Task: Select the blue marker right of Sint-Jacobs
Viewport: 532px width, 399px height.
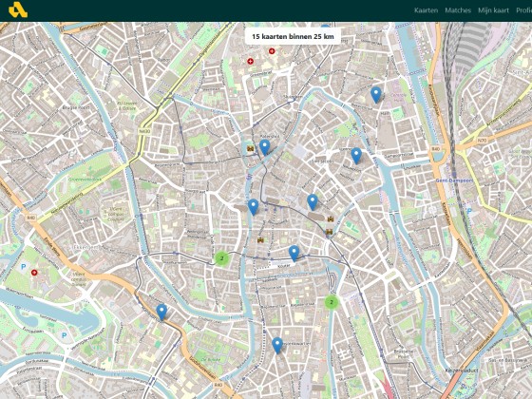Action: 356,156
